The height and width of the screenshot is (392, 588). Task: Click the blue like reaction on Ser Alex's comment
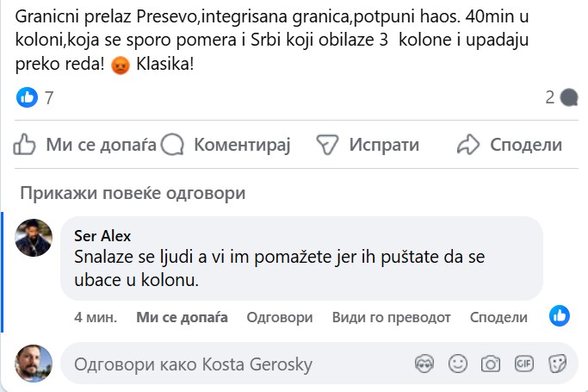560,316
